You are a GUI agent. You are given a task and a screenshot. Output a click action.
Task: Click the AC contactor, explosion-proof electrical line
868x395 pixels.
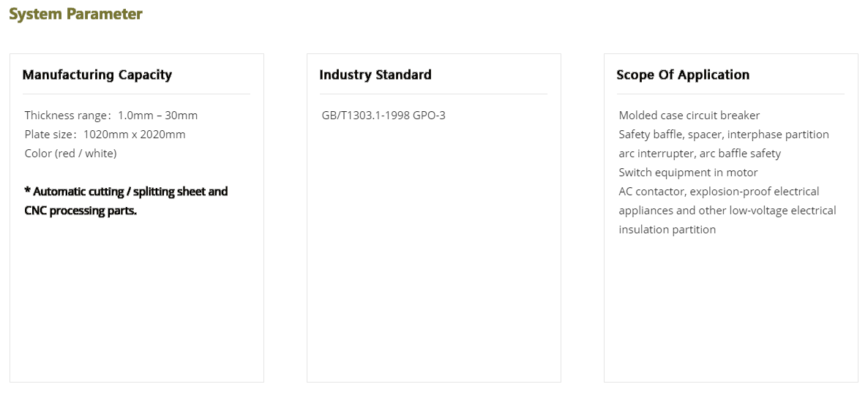point(719,192)
